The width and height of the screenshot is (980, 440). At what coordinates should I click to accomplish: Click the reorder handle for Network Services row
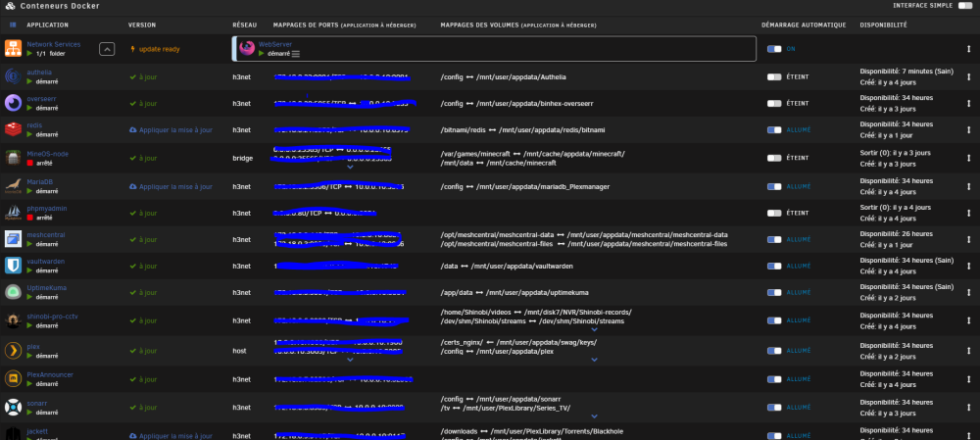click(x=968, y=49)
